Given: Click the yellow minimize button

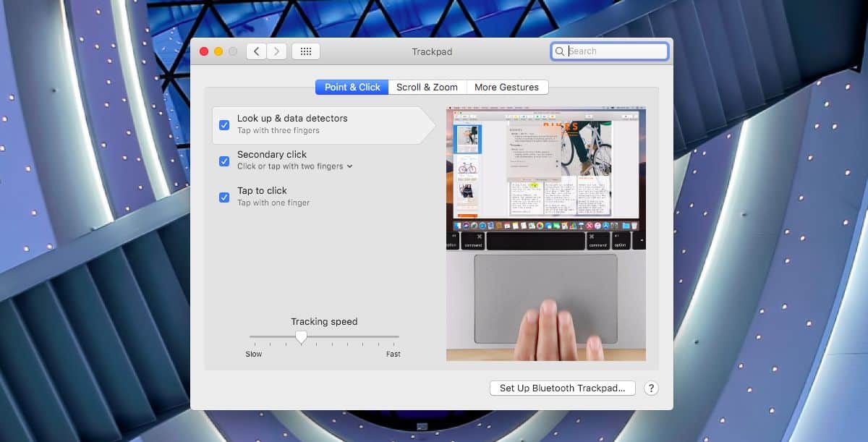Looking at the screenshot, I should (218, 51).
